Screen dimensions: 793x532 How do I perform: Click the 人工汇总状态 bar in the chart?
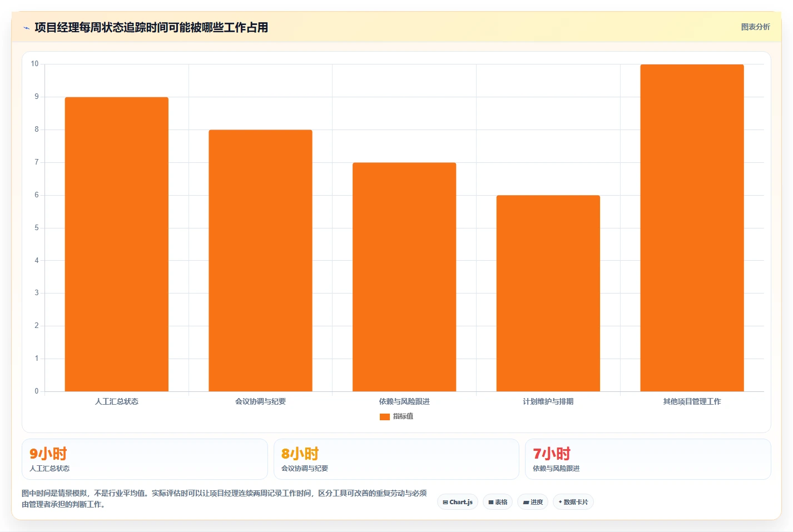point(116,244)
